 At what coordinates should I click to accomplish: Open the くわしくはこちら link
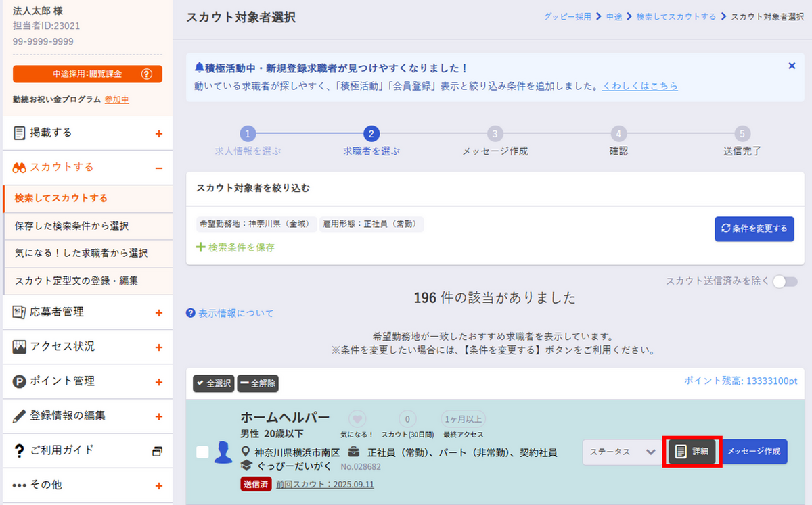tap(640, 87)
